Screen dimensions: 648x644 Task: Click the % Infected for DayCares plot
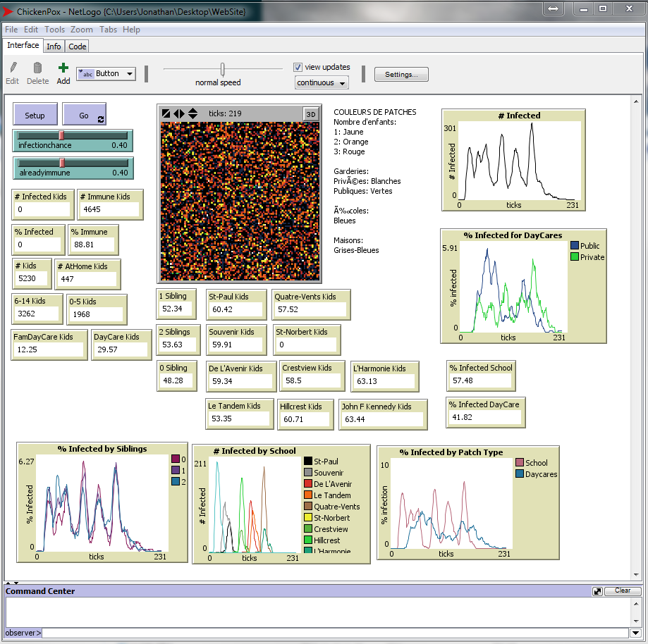coord(524,286)
